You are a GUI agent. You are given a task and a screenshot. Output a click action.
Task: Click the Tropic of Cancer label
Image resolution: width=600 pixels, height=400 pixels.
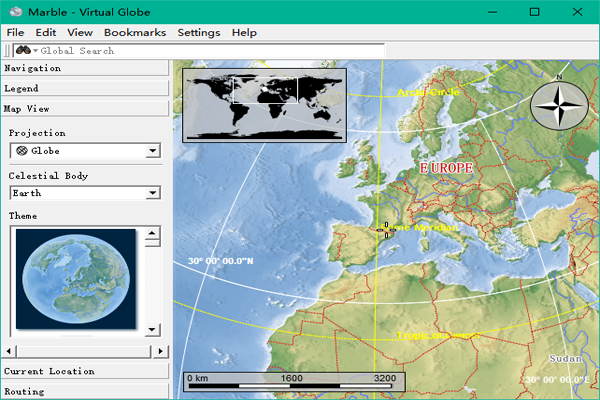[x=437, y=335]
